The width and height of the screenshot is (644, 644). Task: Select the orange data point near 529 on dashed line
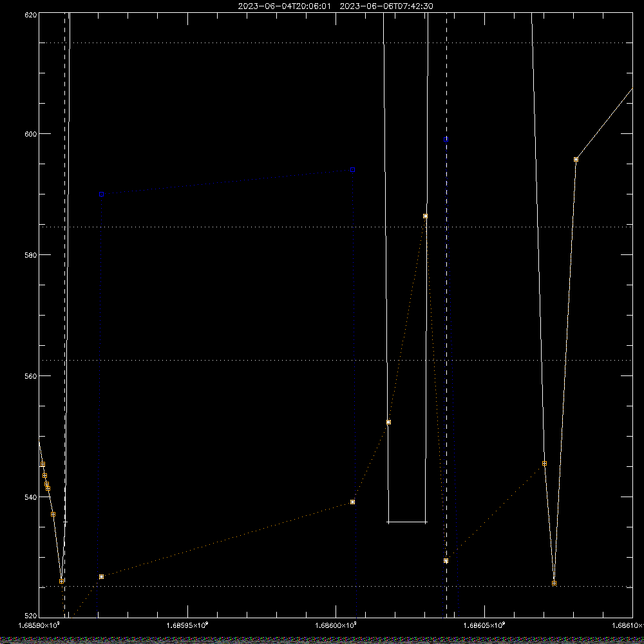click(x=446, y=561)
